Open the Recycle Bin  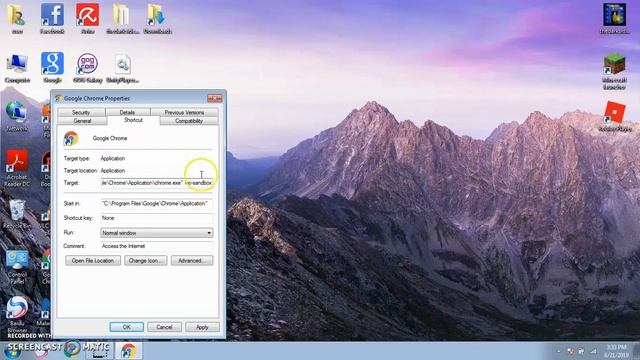(17, 213)
